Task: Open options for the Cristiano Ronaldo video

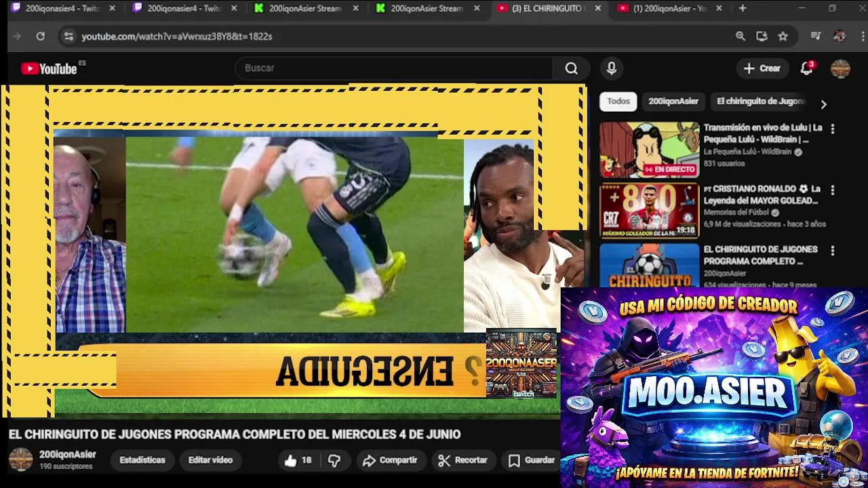Action: pyautogui.click(x=832, y=190)
